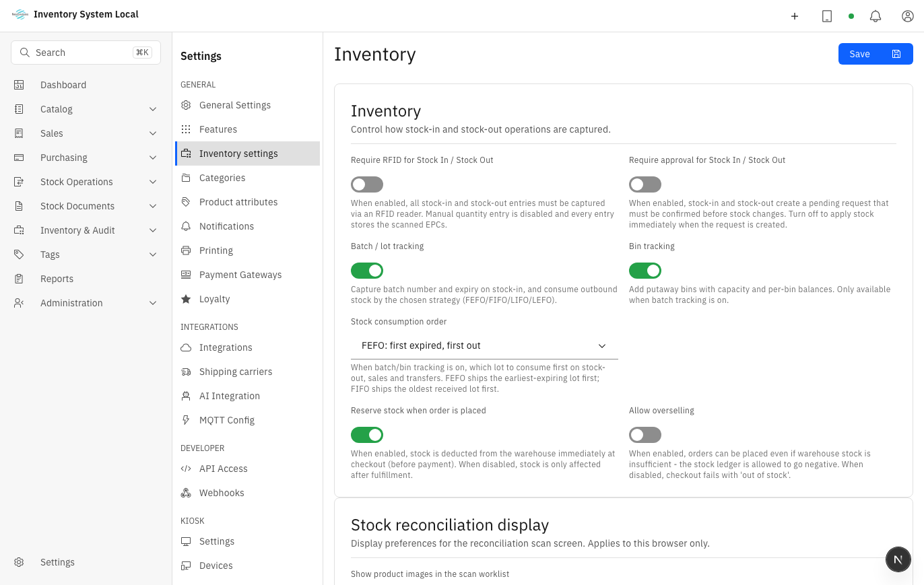The height and width of the screenshot is (585, 924).
Task: Select the Inventory settings item
Action: tap(247, 153)
